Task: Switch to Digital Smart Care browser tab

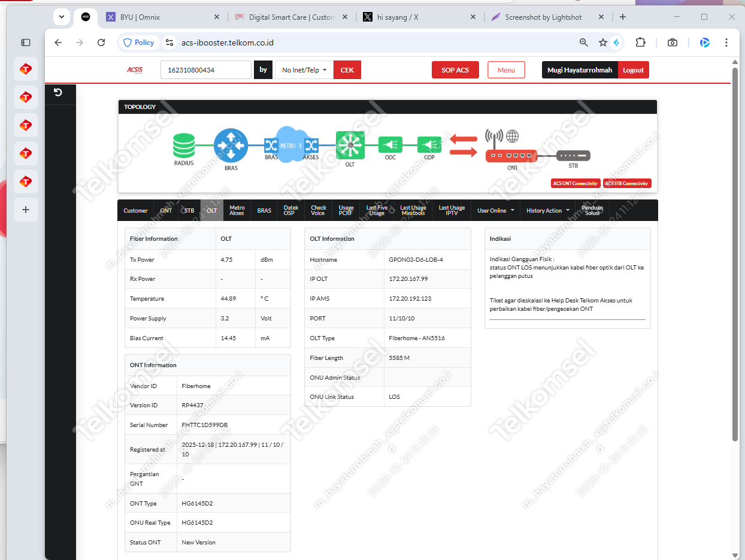Action: coord(292,17)
